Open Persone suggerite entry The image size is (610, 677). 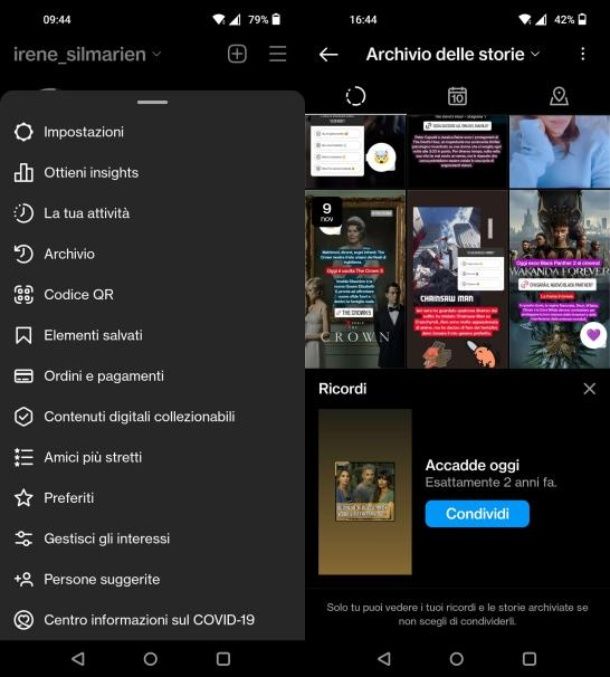click(152, 579)
